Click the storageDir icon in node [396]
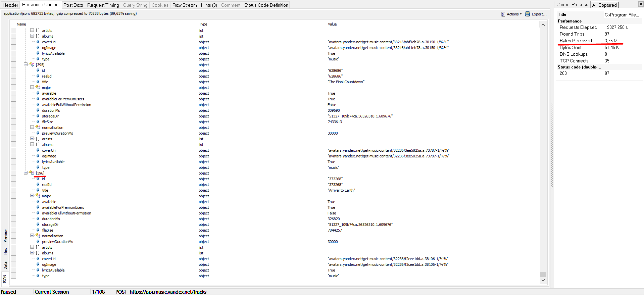 pos(38,225)
